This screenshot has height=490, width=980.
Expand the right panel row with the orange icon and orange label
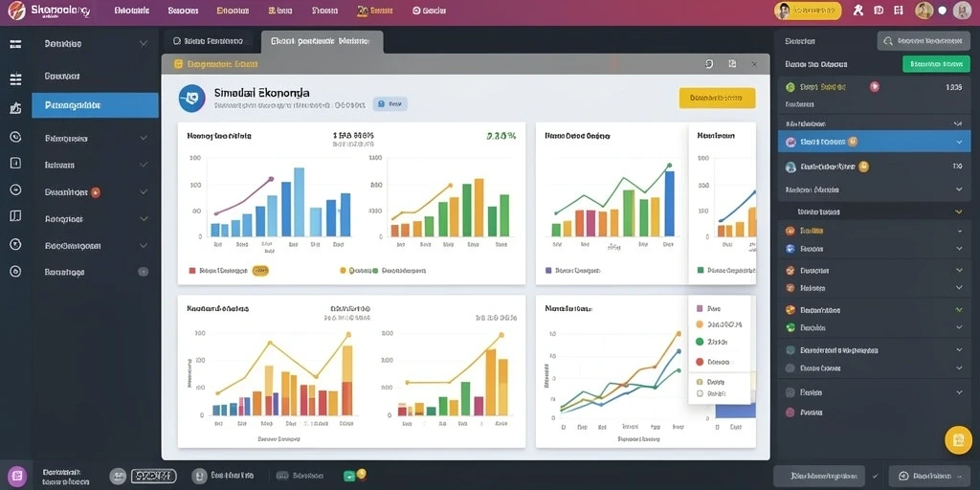coord(959,231)
